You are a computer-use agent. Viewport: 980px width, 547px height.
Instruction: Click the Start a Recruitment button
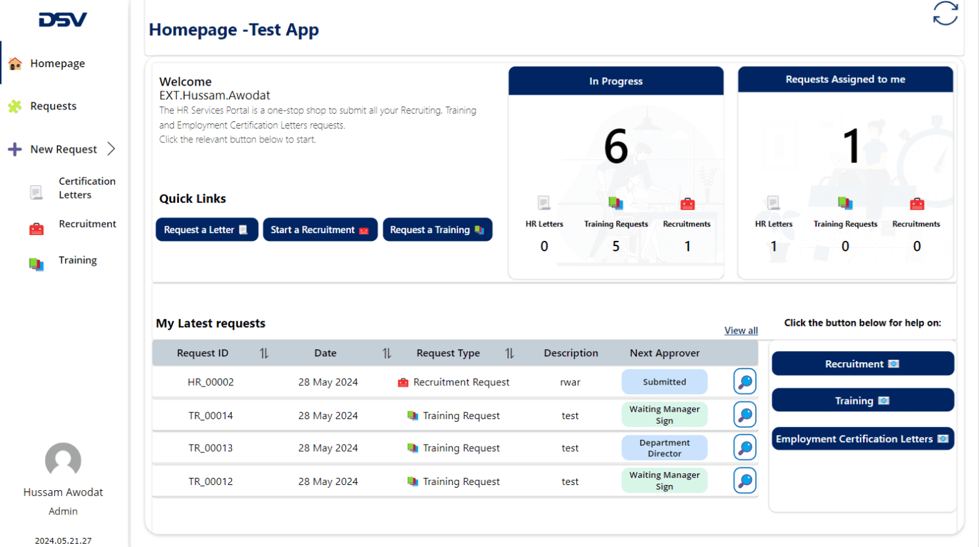(x=320, y=230)
